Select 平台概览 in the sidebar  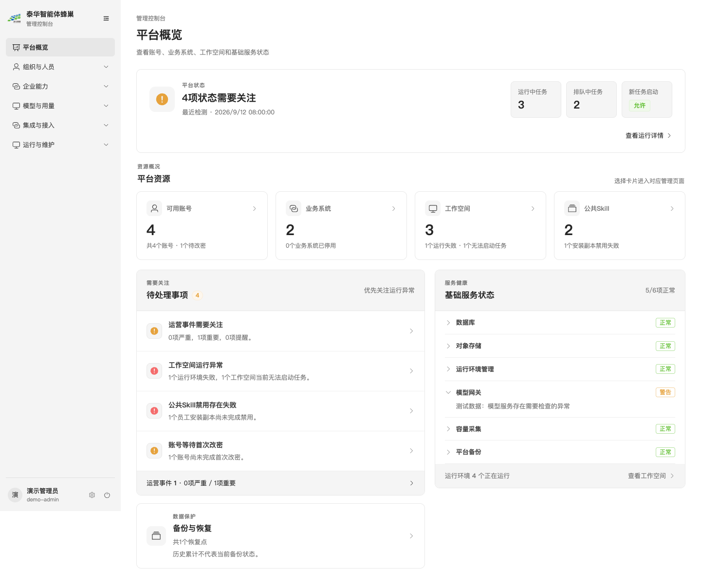[60, 47]
